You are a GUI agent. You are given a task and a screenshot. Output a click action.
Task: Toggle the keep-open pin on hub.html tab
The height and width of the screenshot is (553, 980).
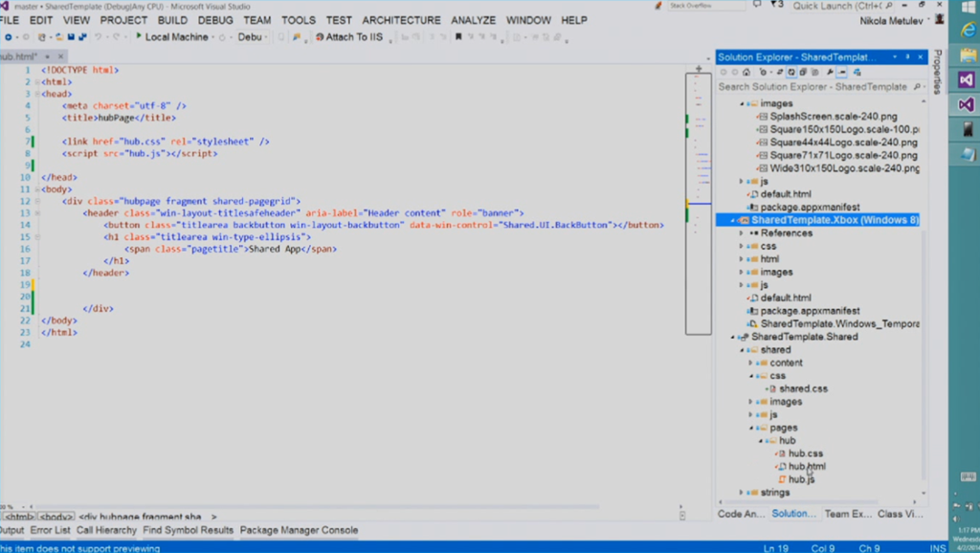point(48,56)
